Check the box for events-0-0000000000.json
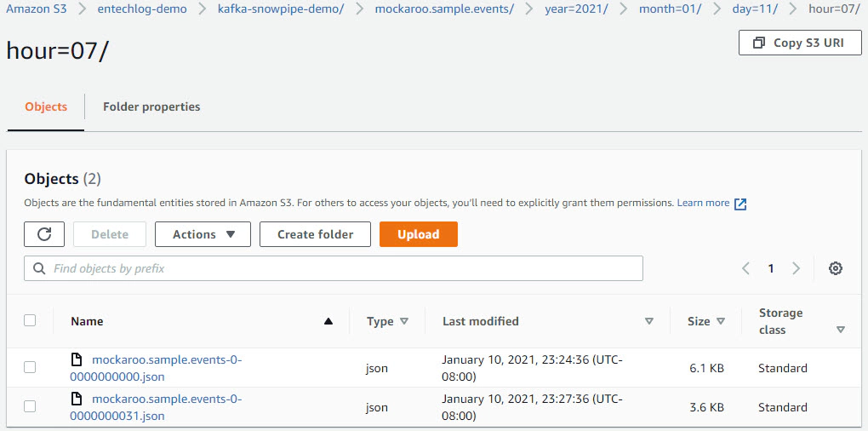The width and height of the screenshot is (868, 431). click(30, 367)
